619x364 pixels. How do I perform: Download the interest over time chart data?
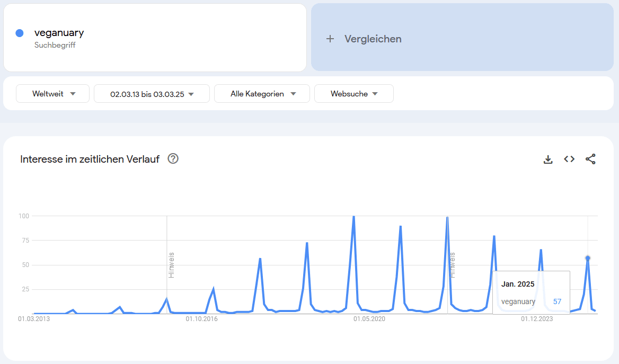(x=548, y=159)
